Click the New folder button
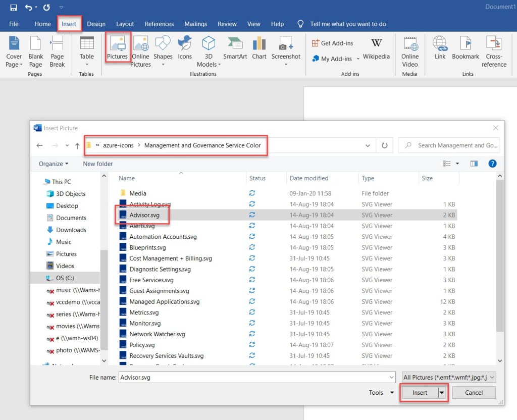This screenshot has width=517, height=420. click(98, 164)
